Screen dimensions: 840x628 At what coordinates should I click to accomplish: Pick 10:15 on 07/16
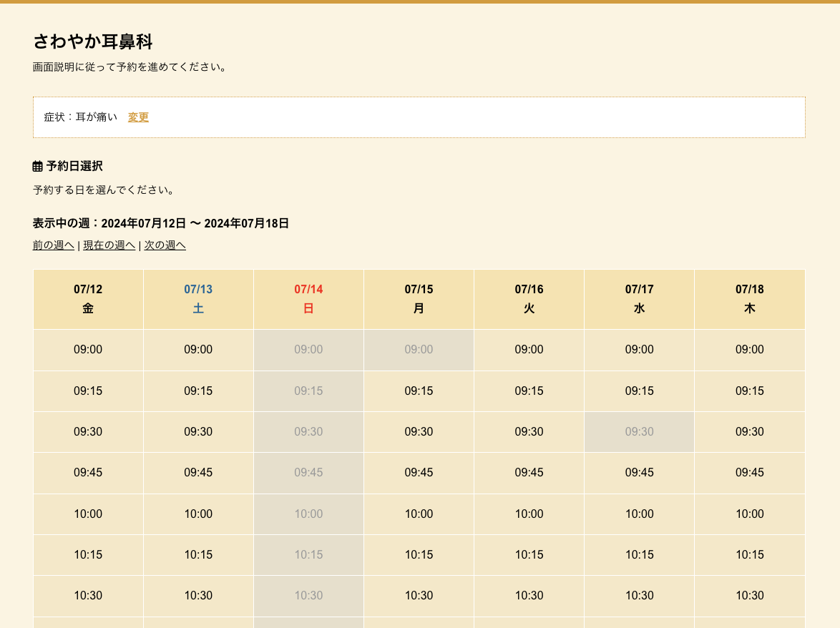[x=529, y=554]
